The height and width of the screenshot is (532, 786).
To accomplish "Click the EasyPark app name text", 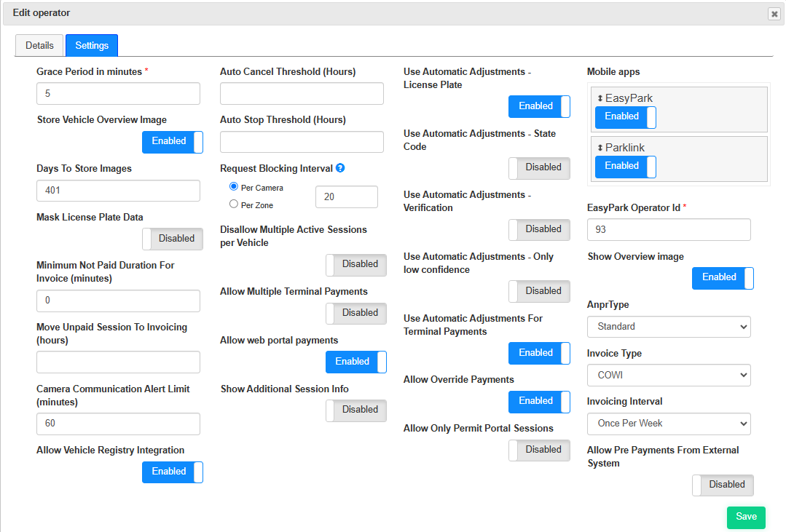I will [x=629, y=98].
